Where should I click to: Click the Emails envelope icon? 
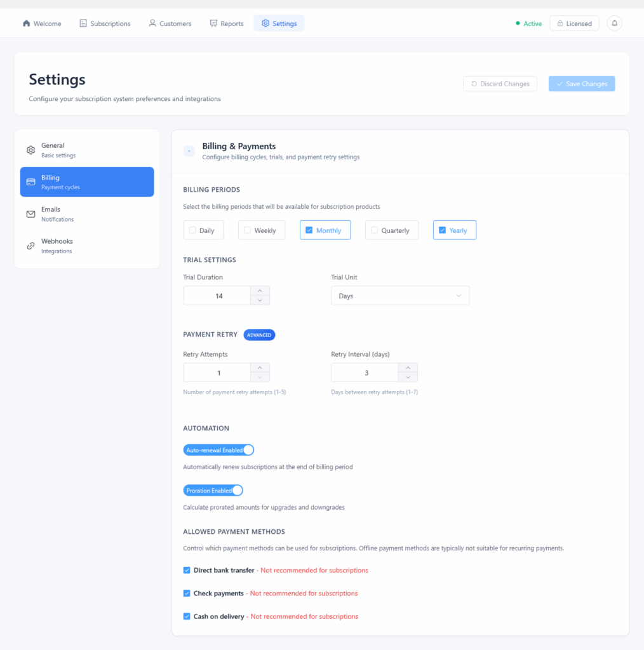pos(30,214)
